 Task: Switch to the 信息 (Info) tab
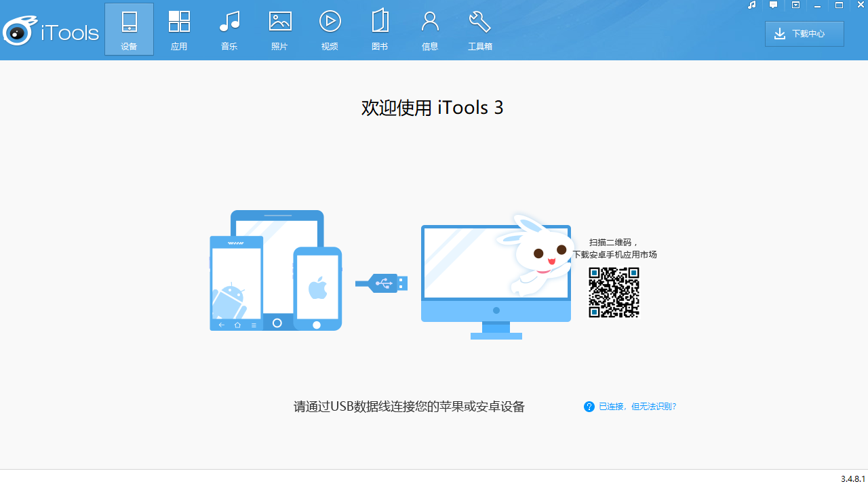pos(430,29)
